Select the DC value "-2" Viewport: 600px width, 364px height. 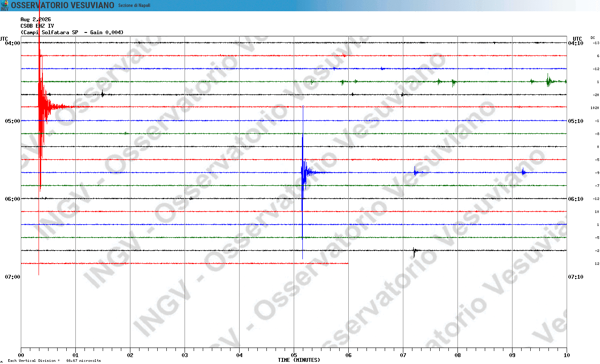(x=597, y=251)
